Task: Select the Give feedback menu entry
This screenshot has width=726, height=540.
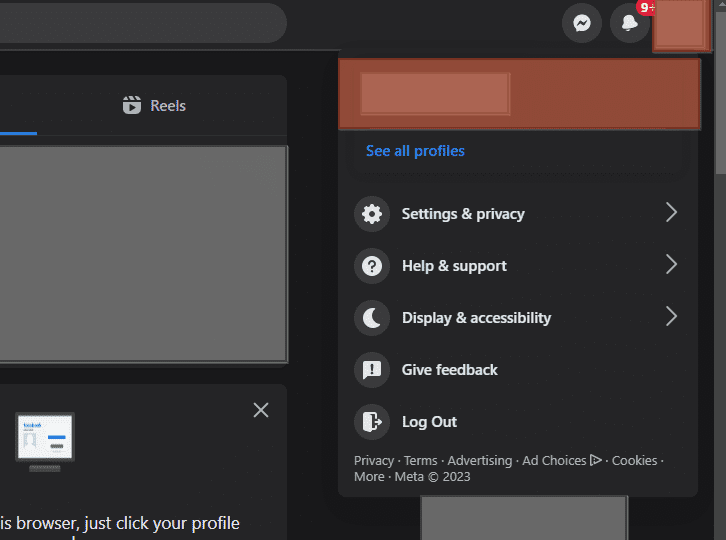Action: [x=518, y=370]
